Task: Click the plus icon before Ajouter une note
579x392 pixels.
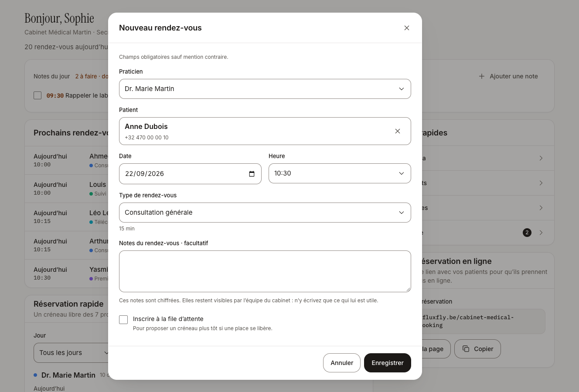Action: click(x=482, y=76)
